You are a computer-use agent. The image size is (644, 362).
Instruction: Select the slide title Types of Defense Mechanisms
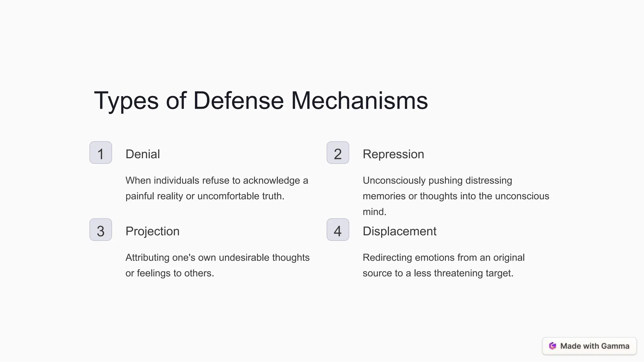click(261, 101)
